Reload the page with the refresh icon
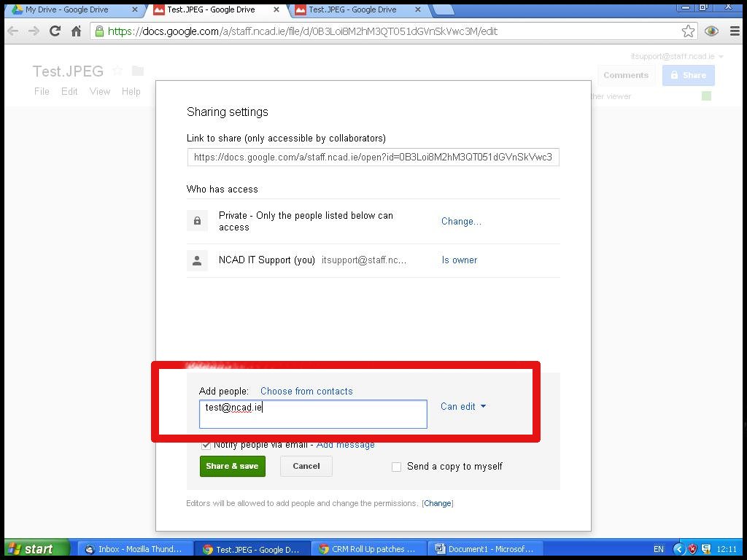Viewport: 747px width, 560px height. tap(55, 31)
